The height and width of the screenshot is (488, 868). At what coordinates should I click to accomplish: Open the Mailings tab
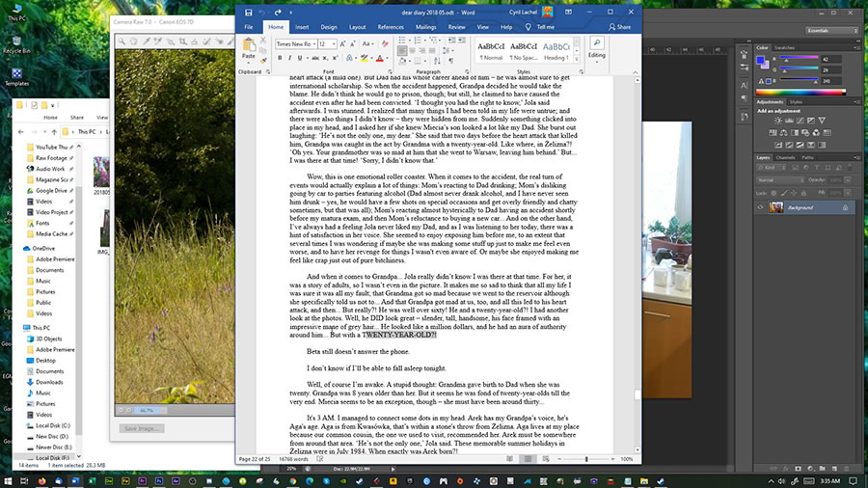[425, 27]
